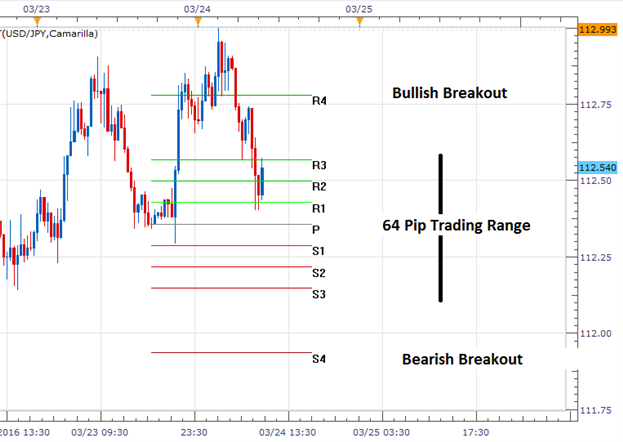Select the R1 resistance label
623x442 pixels.
(319, 208)
